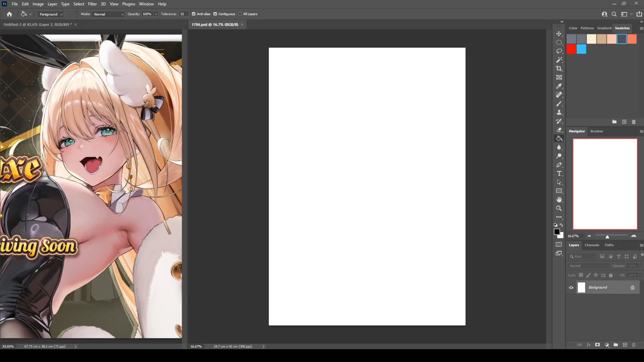This screenshot has height=362, width=644.
Task: Select the Move tool
Action: [x=559, y=34]
